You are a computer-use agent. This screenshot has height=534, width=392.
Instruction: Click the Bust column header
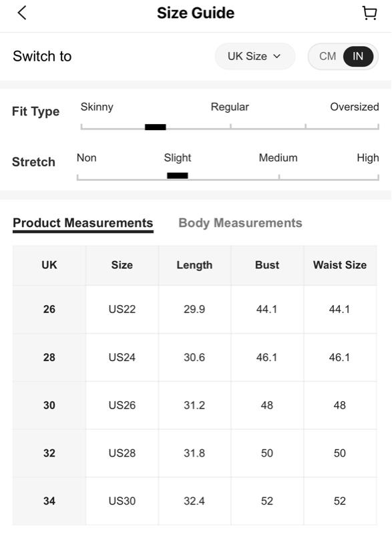267,265
